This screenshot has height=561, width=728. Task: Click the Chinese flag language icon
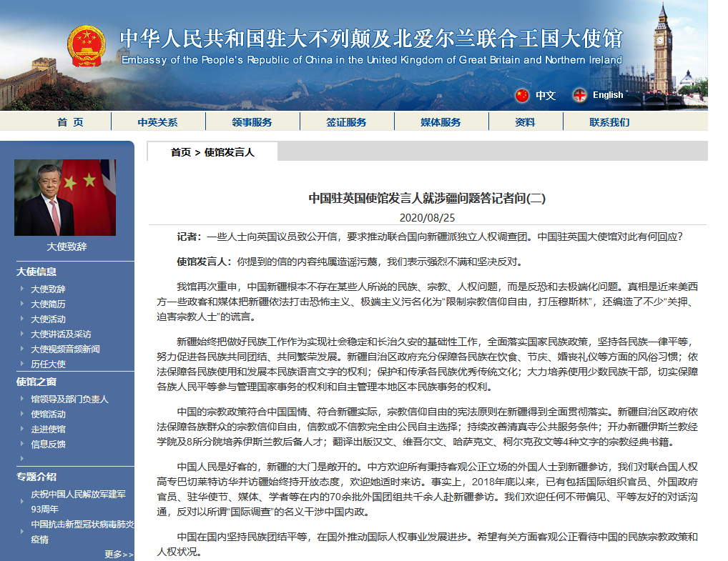(522, 95)
